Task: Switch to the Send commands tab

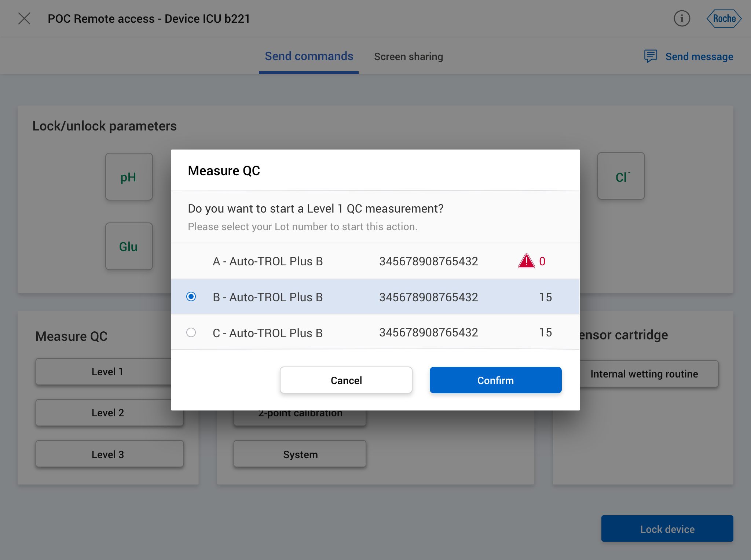Action: [x=309, y=56]
